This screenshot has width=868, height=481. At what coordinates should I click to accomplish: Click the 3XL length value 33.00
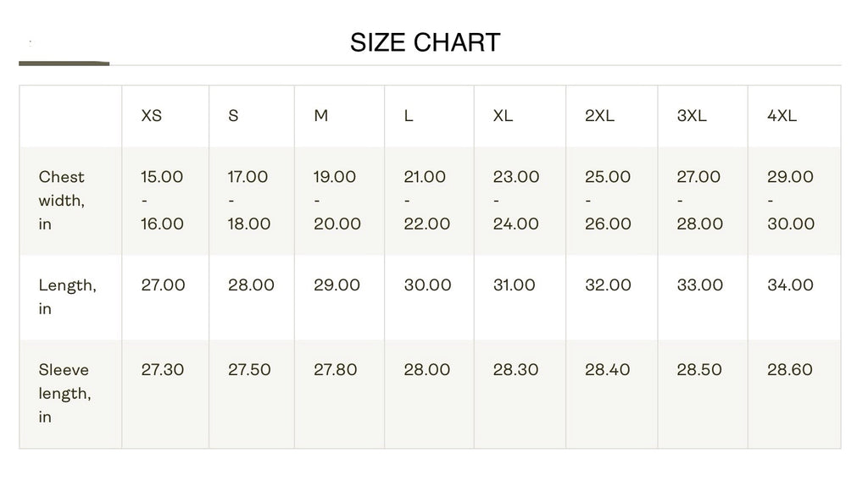point(699,285)
